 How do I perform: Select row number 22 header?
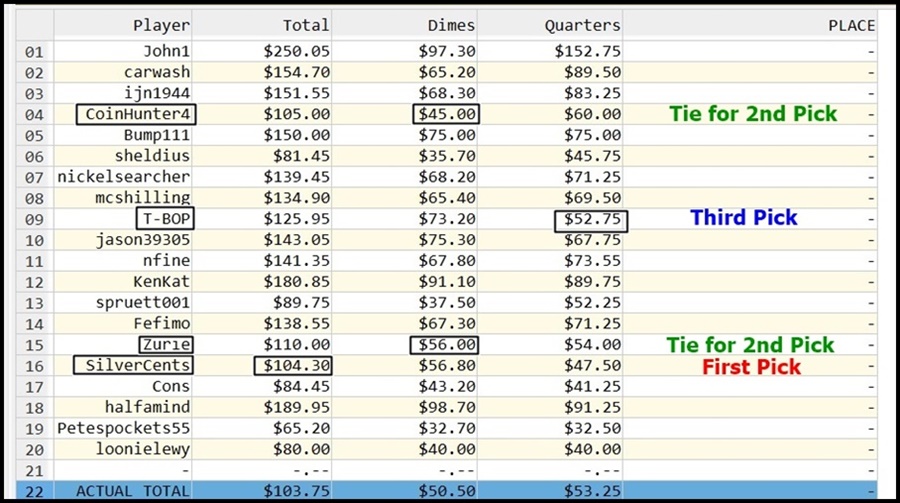click(x=34, y=492)
